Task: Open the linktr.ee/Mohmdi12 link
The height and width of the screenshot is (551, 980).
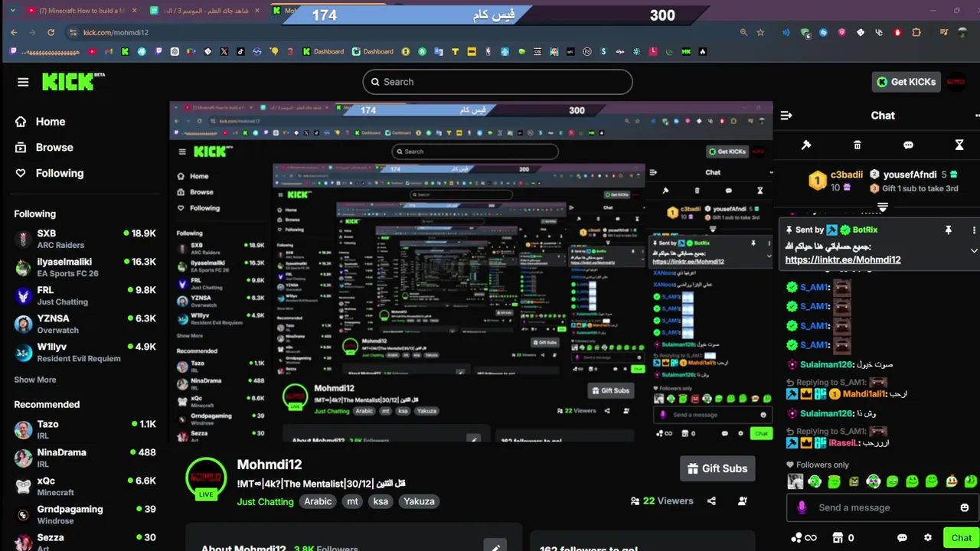Action: coord(843,259)
